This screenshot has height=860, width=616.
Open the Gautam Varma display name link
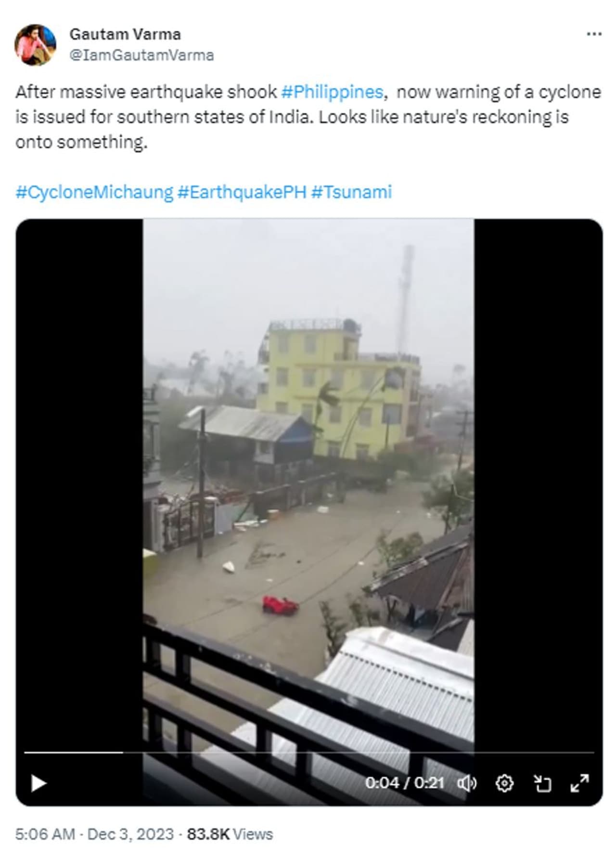point(125,34)
